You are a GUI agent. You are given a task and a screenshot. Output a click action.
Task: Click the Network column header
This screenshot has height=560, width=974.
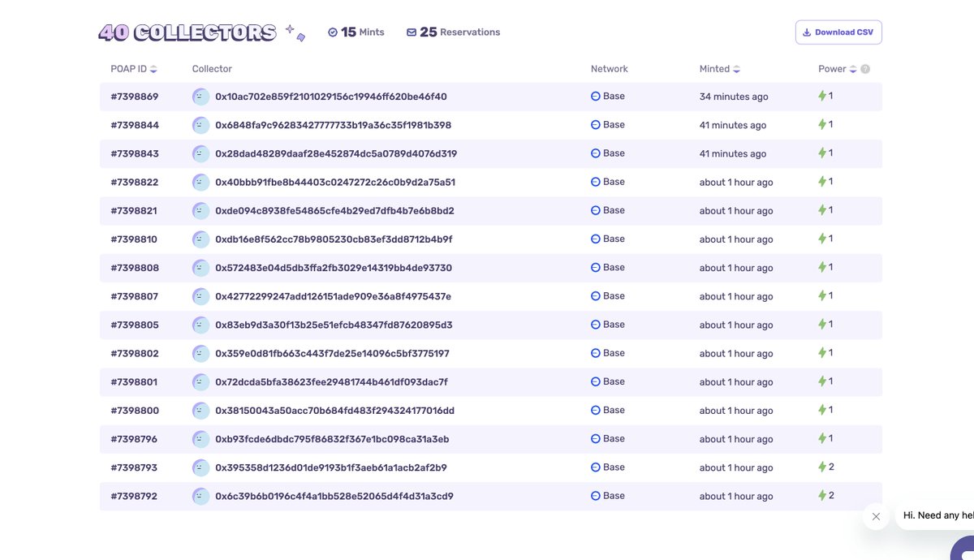coord(610,69)
